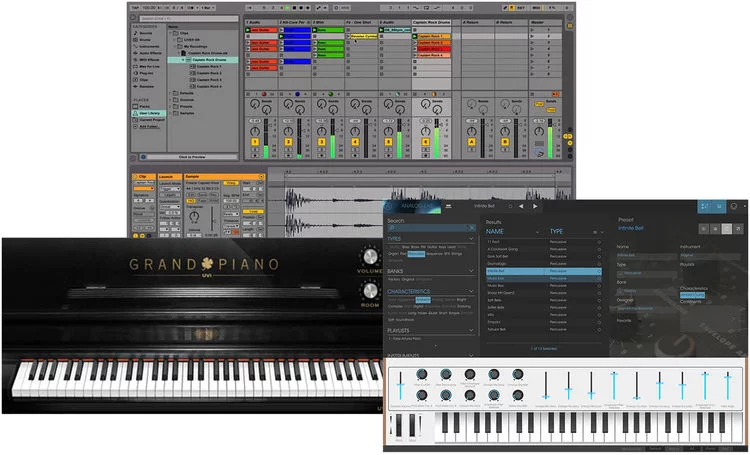Open Max for Live category in Ableton browser
Image resolution: width=750 pixels, height=455 pixels.
[147, 67]
